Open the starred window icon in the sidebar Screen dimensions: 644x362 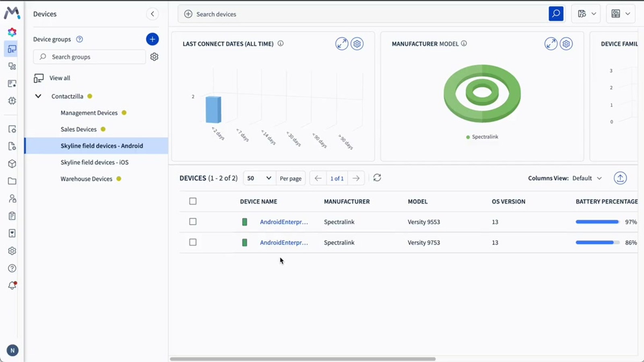point(12,84)
